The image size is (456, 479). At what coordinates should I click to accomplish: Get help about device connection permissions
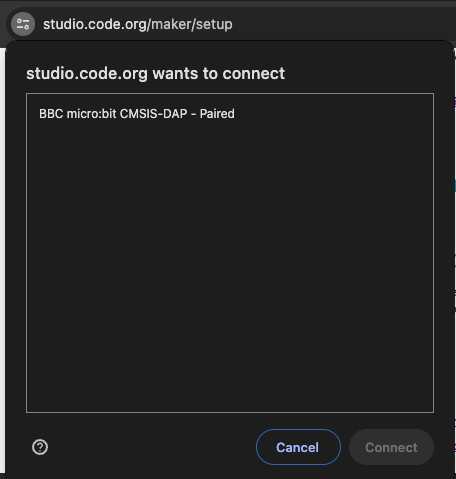(40, 447)
